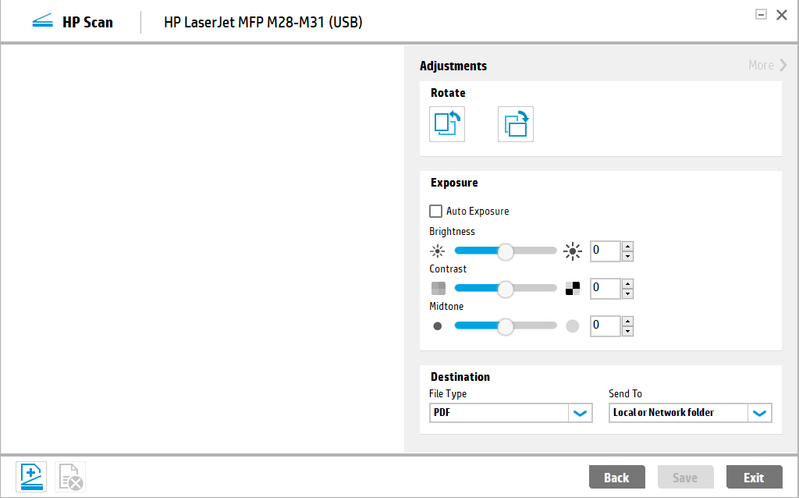Rotate the scan counter-clockwise

pyautogui.click(x=447, y=124)
